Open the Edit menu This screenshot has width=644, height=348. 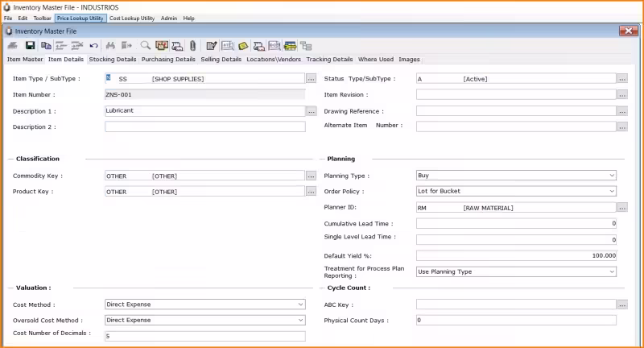pyautogui.click(x=23, y=18)
